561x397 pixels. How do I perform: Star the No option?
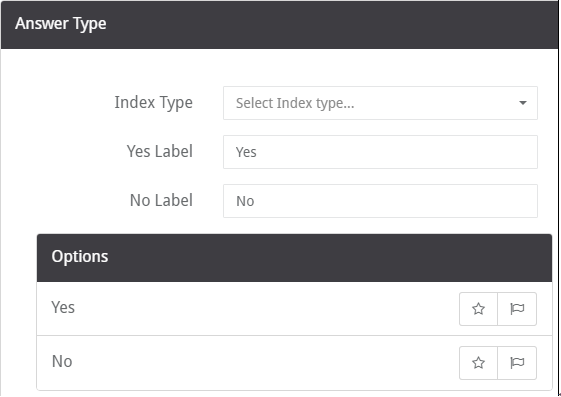pos(478,363)
